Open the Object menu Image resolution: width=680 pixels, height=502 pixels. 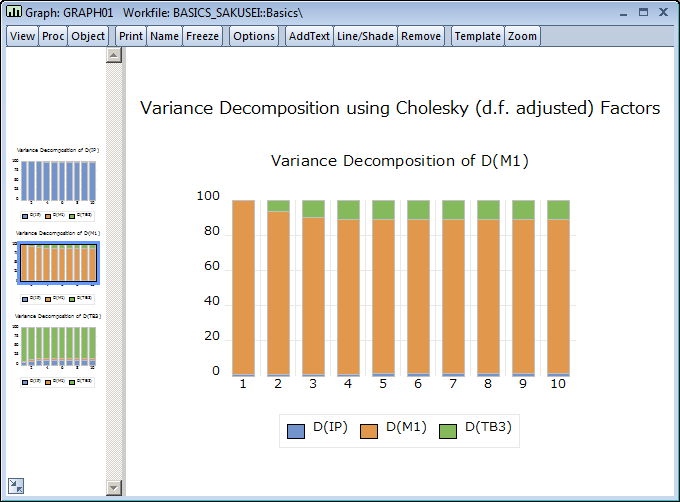[88, 36]
